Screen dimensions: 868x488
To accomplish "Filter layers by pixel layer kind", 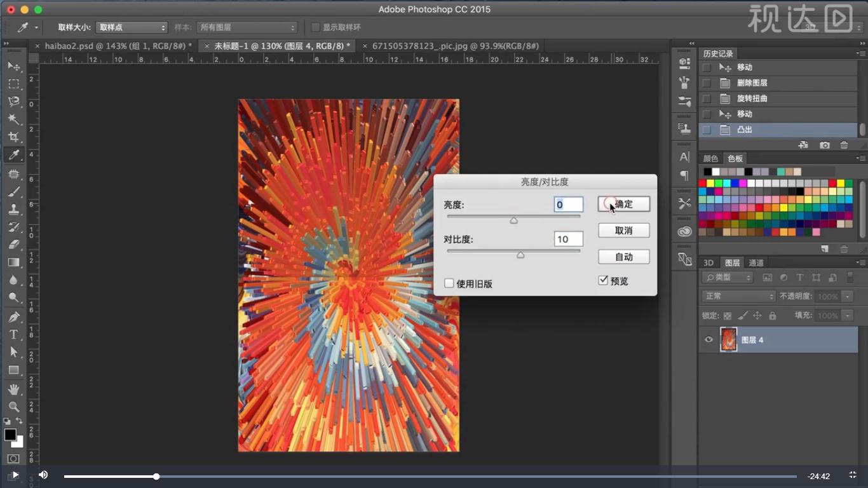I will click(x=767, y=278).
